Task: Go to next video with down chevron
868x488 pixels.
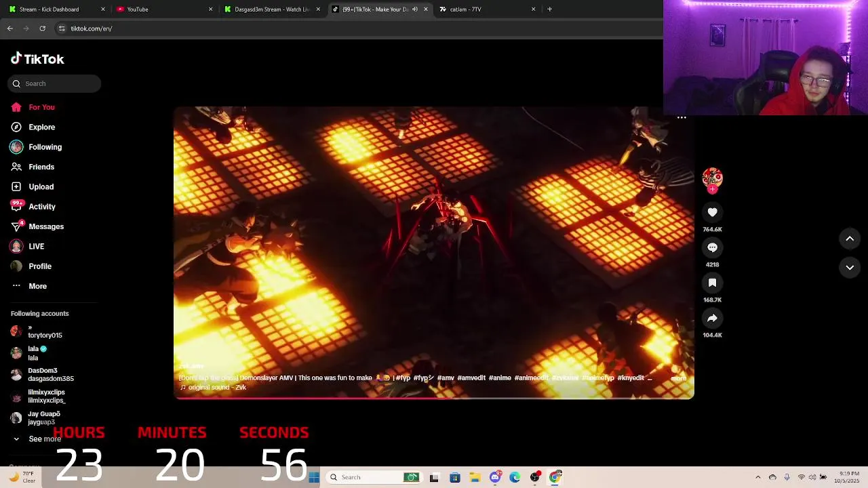Action: (850, 268)
